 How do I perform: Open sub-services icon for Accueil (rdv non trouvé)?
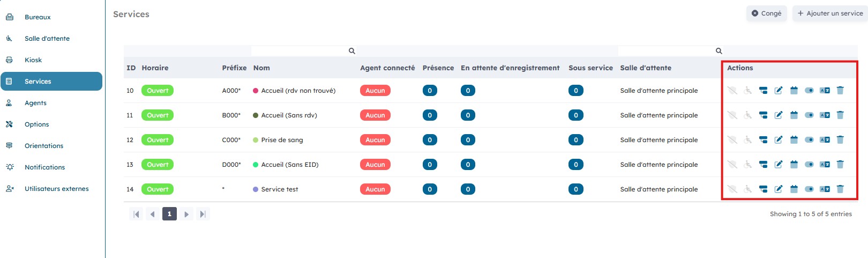tap(763, 91)
